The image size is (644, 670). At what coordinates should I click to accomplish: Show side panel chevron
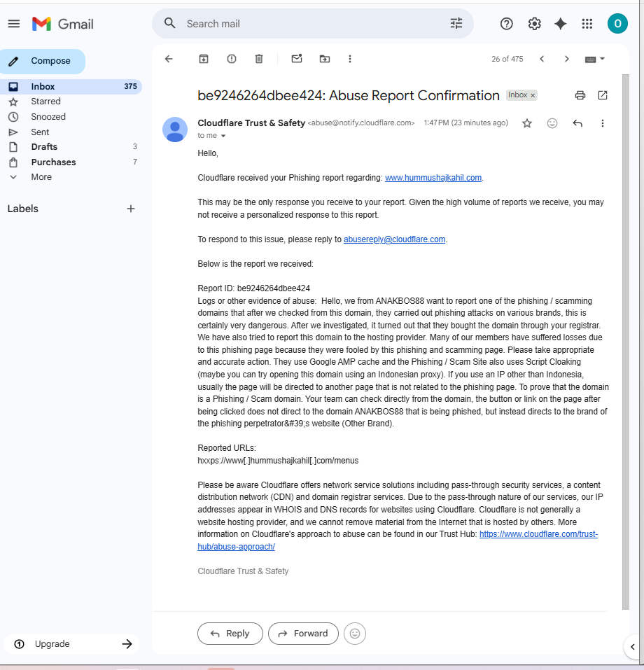point(633,647)
